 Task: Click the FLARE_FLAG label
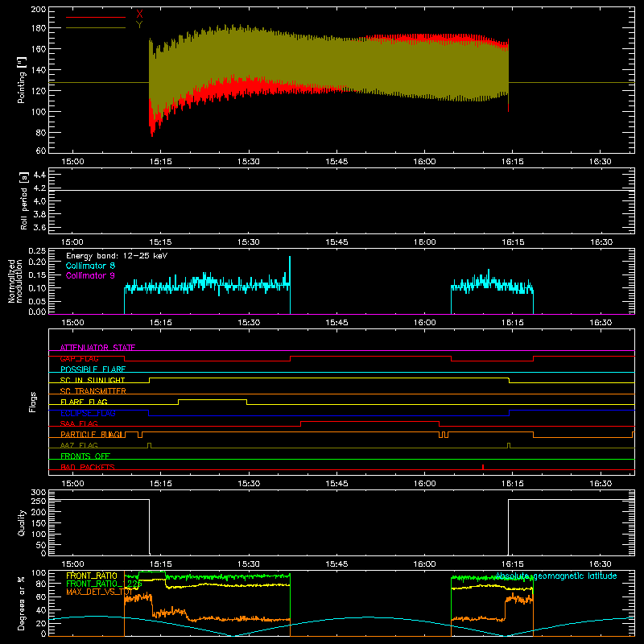pyautogui.click(x=84, y=402)
